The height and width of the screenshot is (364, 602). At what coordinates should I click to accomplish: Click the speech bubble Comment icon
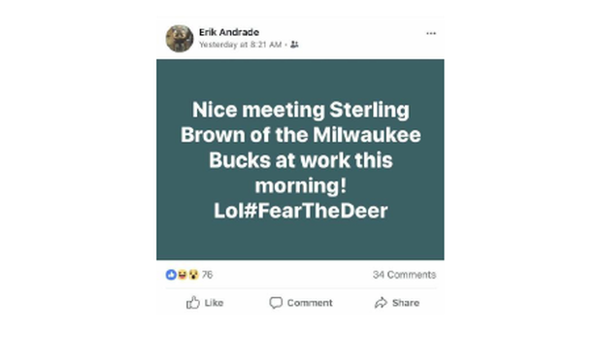click(276, 303)
